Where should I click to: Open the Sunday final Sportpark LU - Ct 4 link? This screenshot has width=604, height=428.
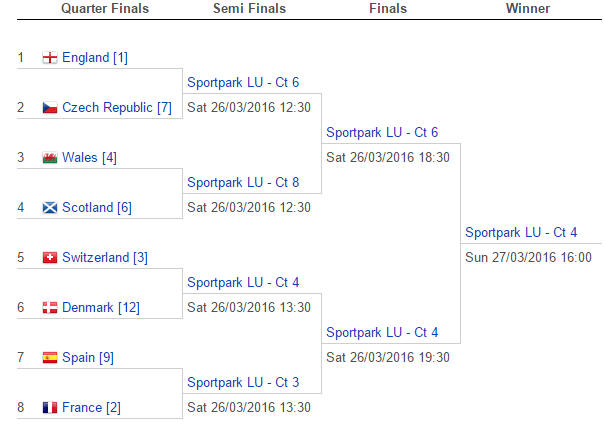[521, 232]
